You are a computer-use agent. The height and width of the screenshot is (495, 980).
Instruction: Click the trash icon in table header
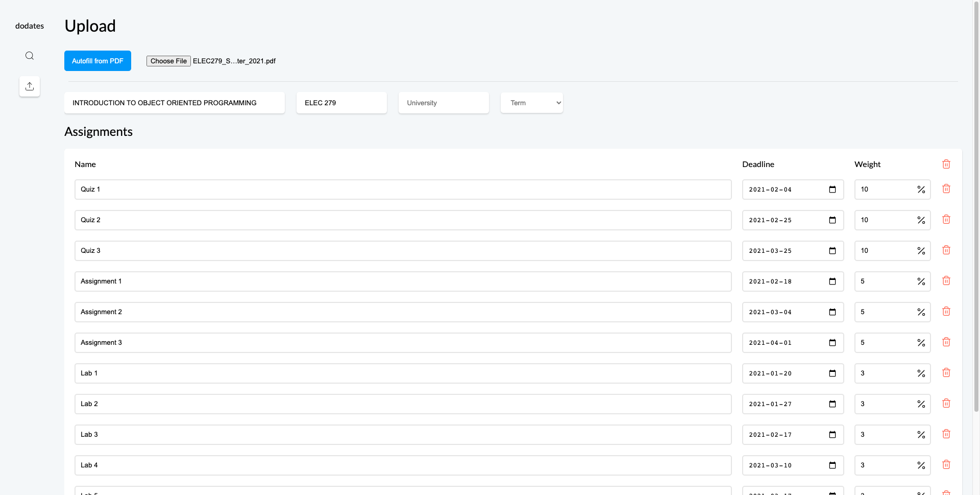click(x=946, y=164)
